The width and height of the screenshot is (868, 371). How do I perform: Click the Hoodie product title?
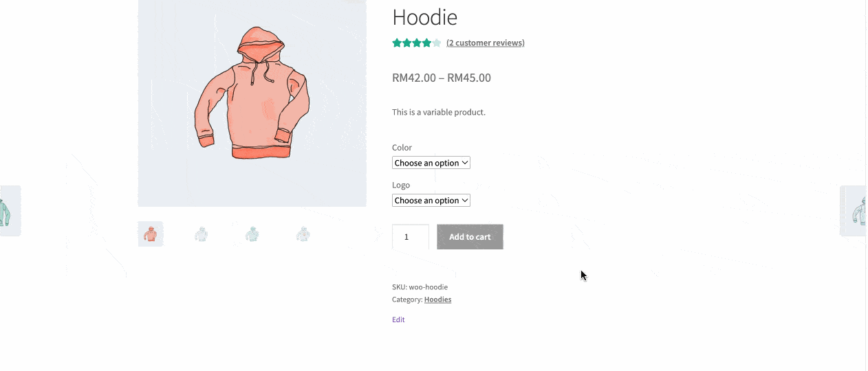(424, 17)
